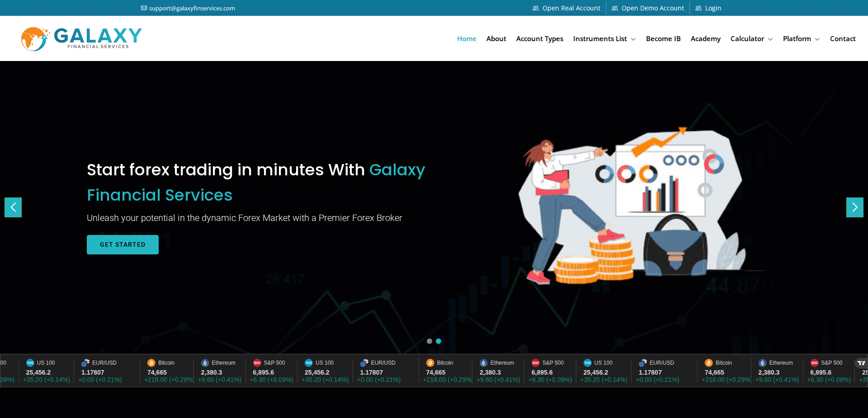
Task: Click the GET STARTED button
Action: click(x=122, y=244)
